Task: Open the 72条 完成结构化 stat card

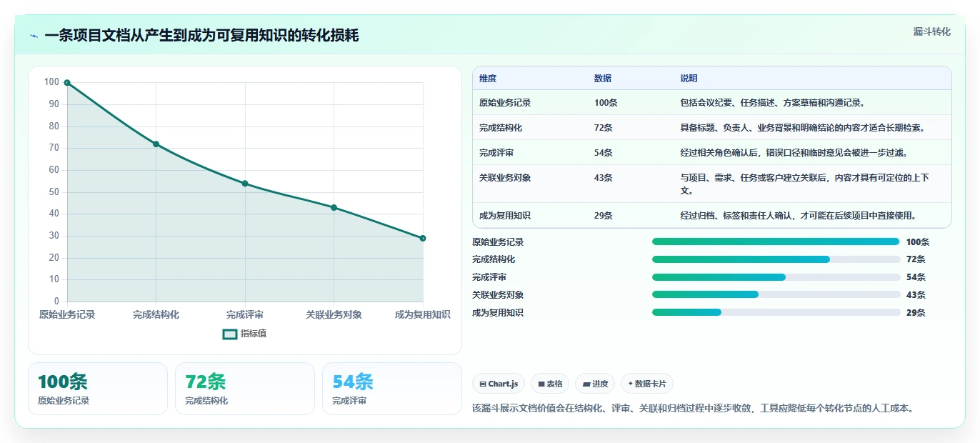Action: point(245,389)
